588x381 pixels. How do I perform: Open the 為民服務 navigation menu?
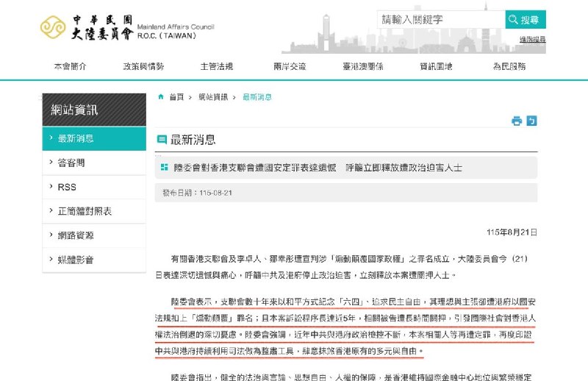(509, 66)
